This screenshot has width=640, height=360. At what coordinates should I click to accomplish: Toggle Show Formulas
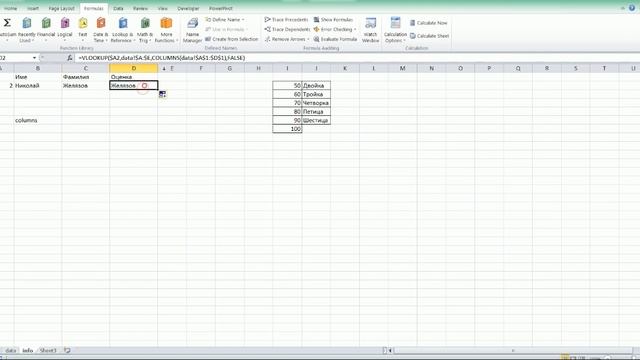click(x=333, y=20)
